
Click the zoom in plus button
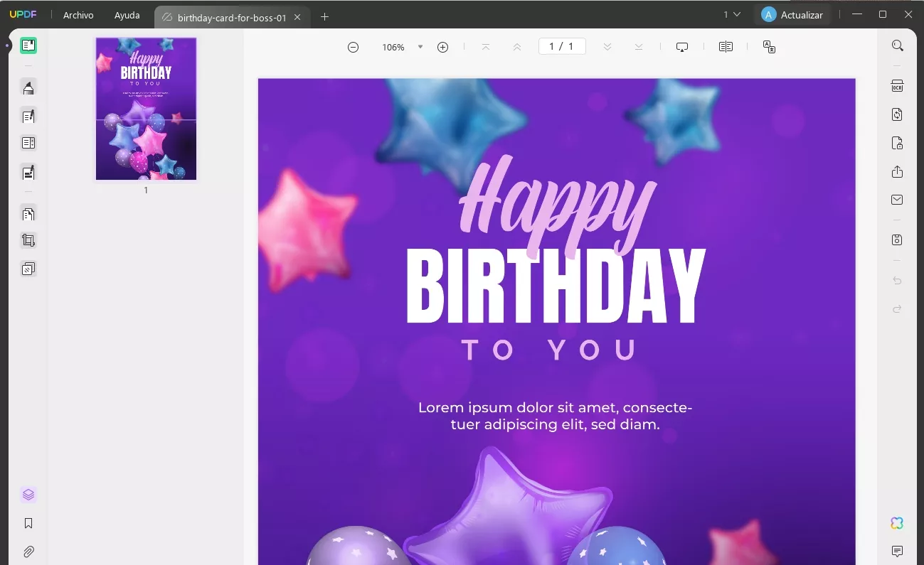[442, 47]
